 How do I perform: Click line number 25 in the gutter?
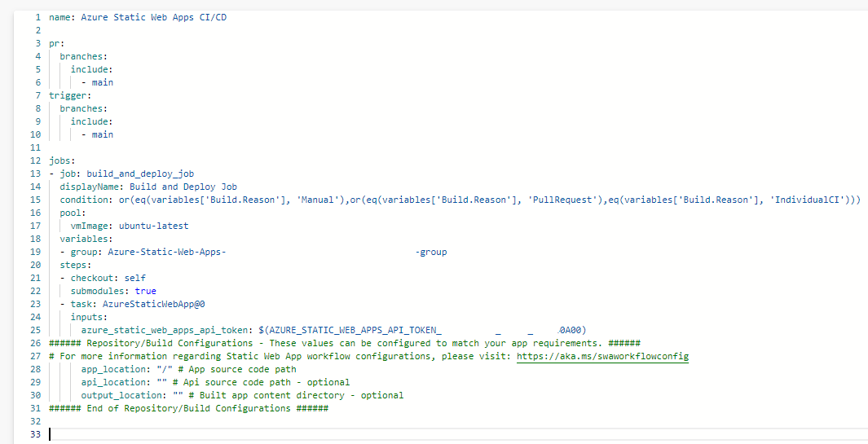click(x=35, y=330)
